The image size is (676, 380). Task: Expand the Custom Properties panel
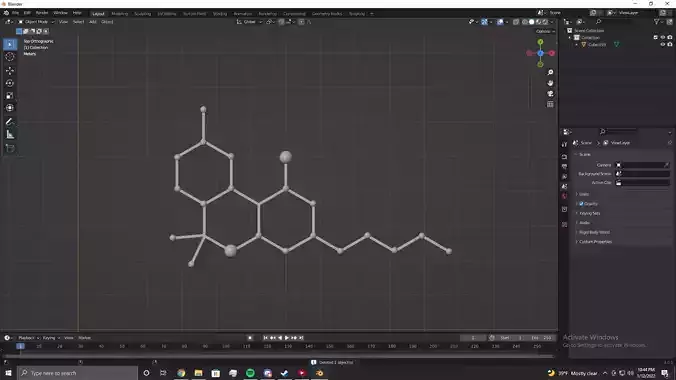pyautogui.click(x=595, y=242)
